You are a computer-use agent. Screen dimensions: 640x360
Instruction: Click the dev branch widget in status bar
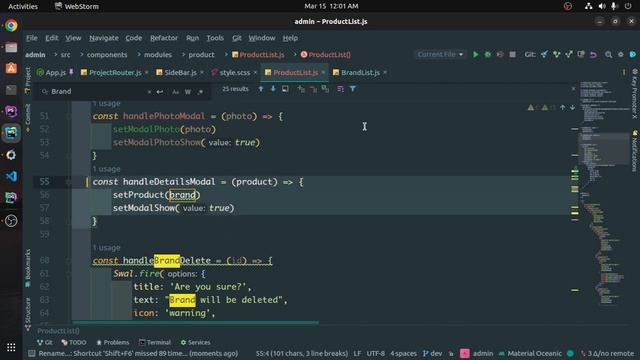pos(433,353)
